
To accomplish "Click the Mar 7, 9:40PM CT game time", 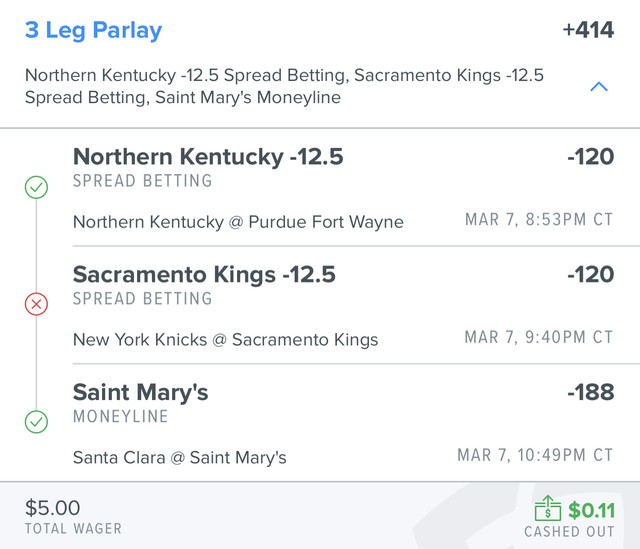I will [539, 338].
